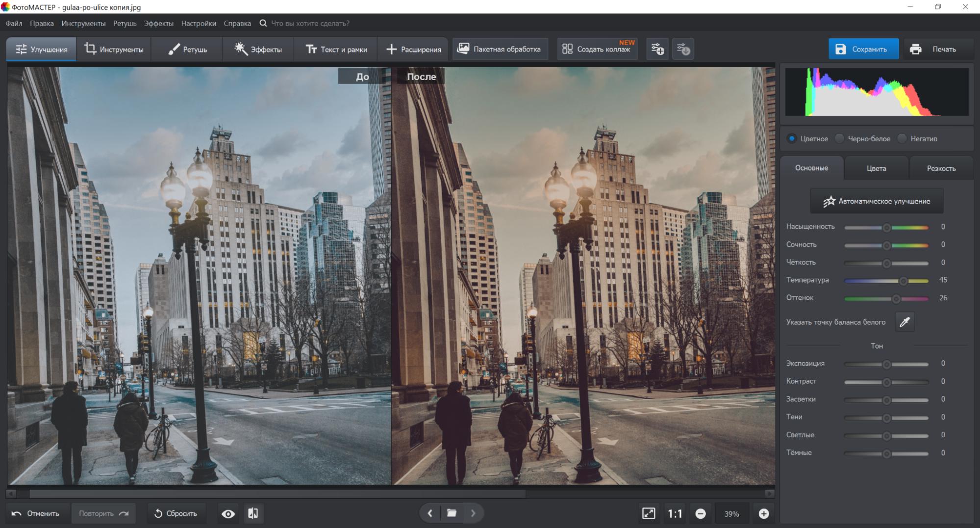Image resolution: width=980 pixels, height=528 pixels.
Task: Click the white balance eyedropper icon
Action: 905,322
